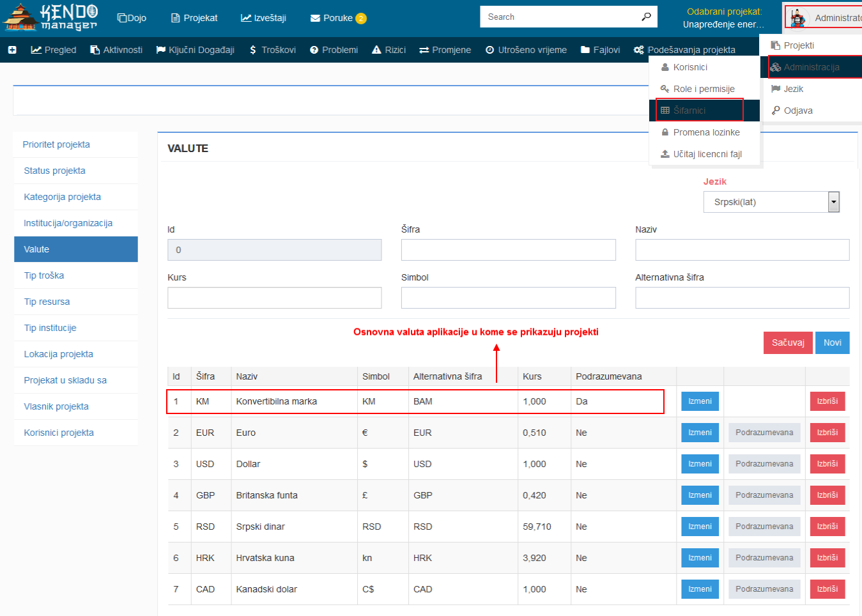Click the Simbol input field

[x=509, y=298]
